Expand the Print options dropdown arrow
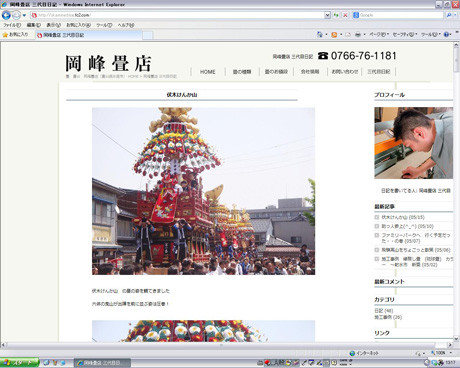Viewport: 460px width, 368px height. [364, 35]
